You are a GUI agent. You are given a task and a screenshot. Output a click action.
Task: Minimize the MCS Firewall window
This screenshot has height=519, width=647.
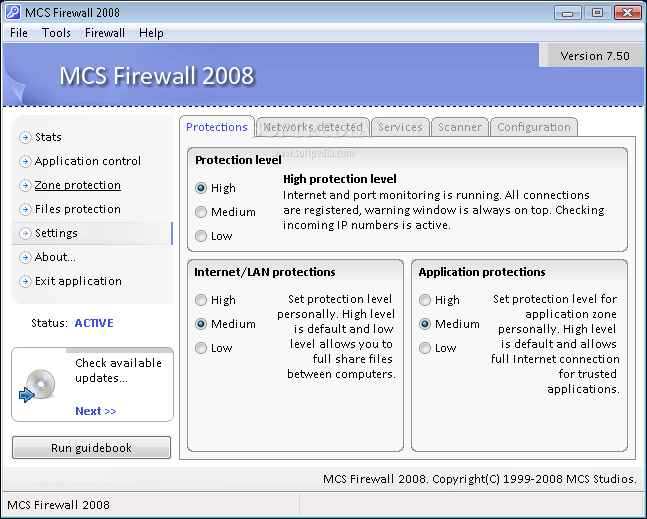pyautogui.click(x=567, y=13)
